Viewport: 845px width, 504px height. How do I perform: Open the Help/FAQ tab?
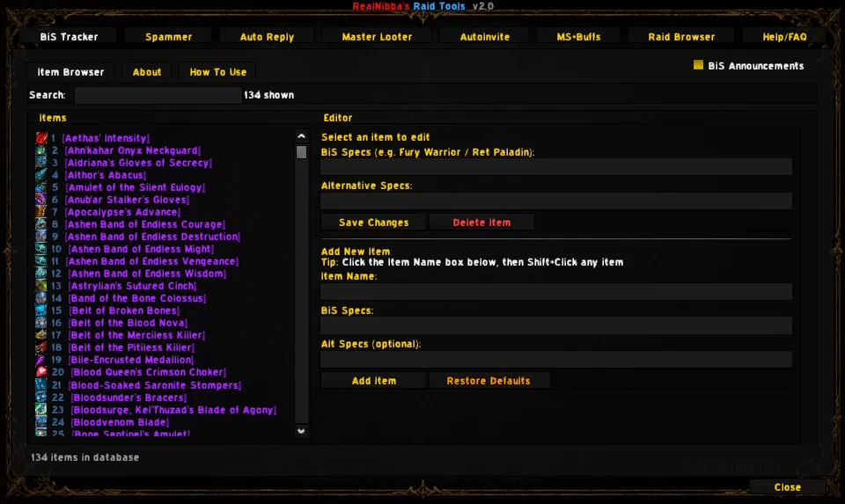click(x=784, y=37)
